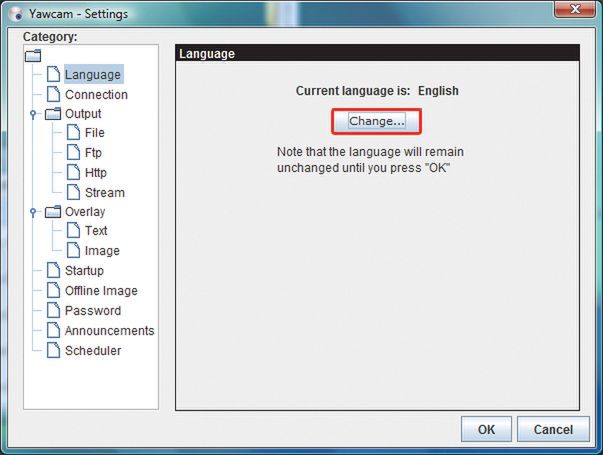Click the page icon beside Http

pos(73,172)
